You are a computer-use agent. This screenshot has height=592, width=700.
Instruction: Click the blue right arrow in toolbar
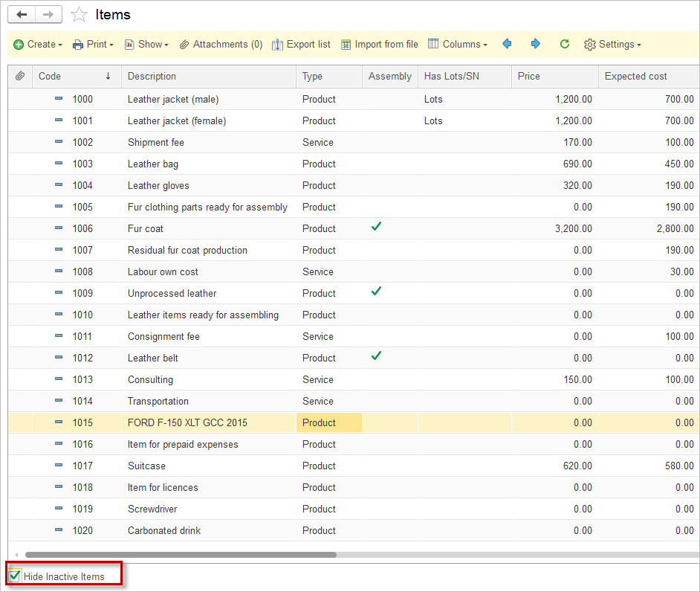tap(535, 45)
